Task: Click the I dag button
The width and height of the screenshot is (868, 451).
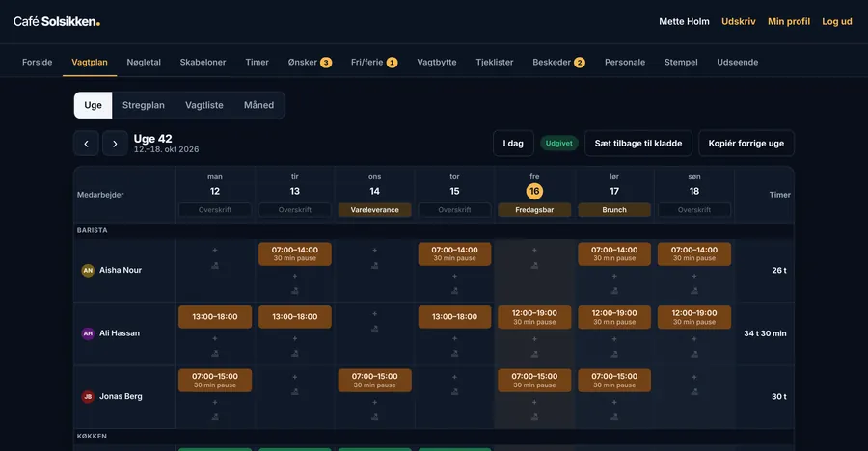Action: pyautogui.click(x=513, y=144)
